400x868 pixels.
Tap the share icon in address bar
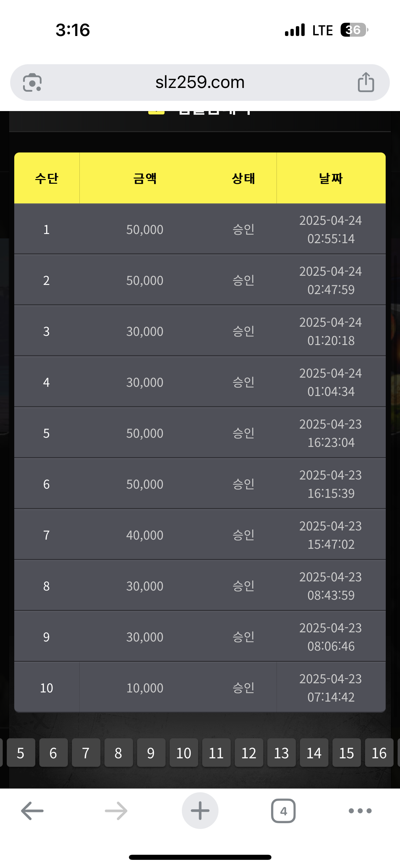click(366, 82)
